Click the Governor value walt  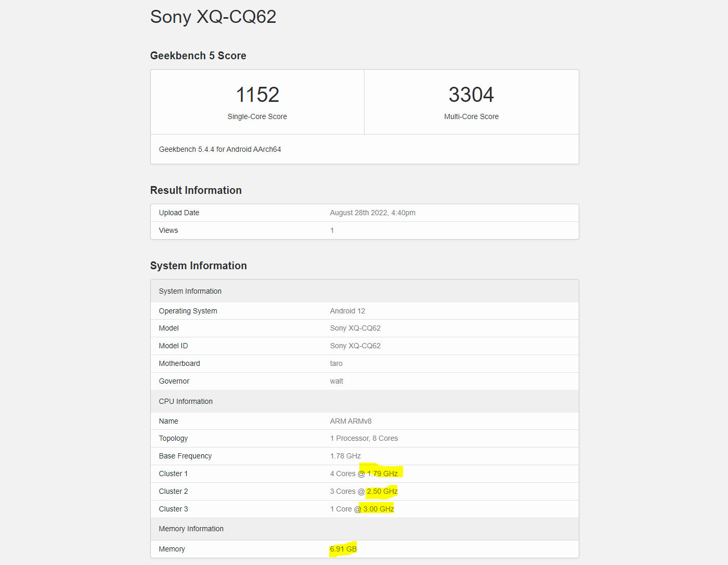(336, 381)
